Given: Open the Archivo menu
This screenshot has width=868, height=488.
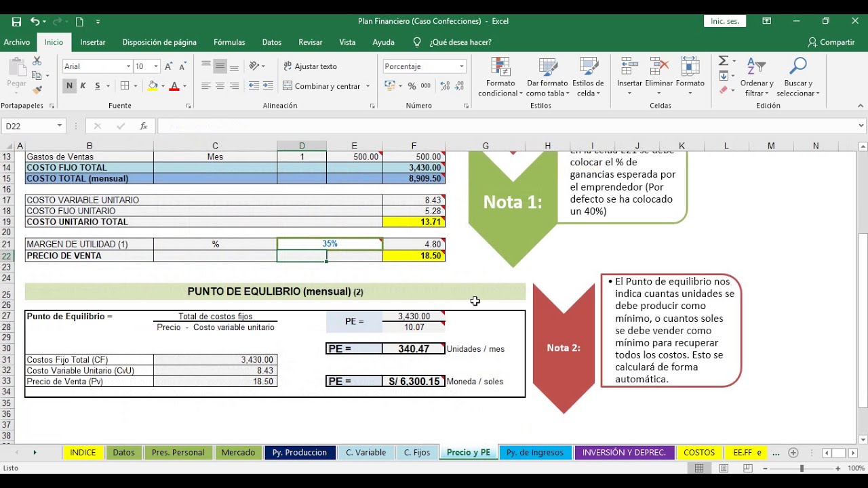Looking at the screenshot, I should point(17,42).
